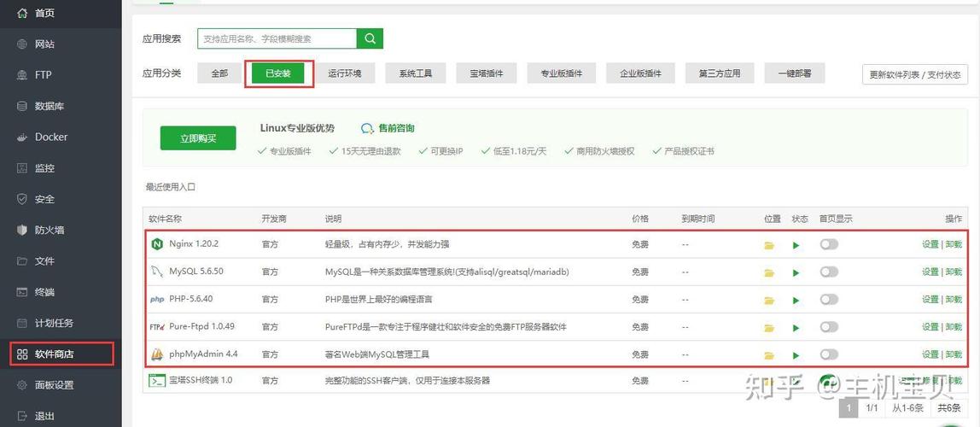
Task: Enable homepage display for MySQL
Action: tap(829, 272)
